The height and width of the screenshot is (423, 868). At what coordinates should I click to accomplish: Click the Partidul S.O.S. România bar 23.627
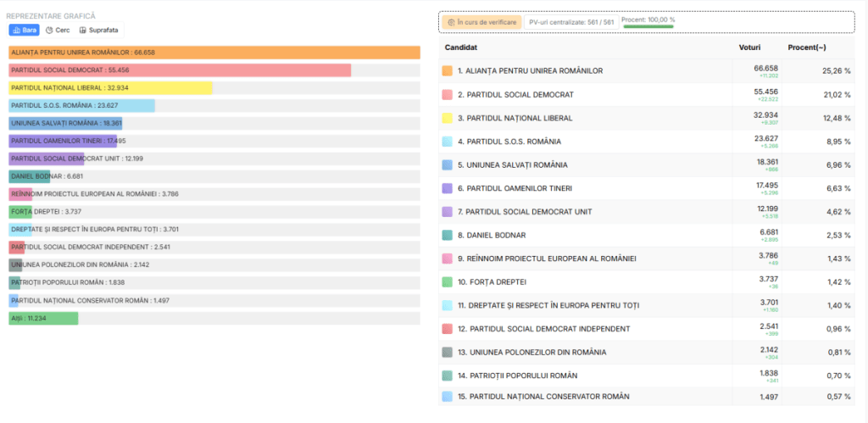(82, 106)
